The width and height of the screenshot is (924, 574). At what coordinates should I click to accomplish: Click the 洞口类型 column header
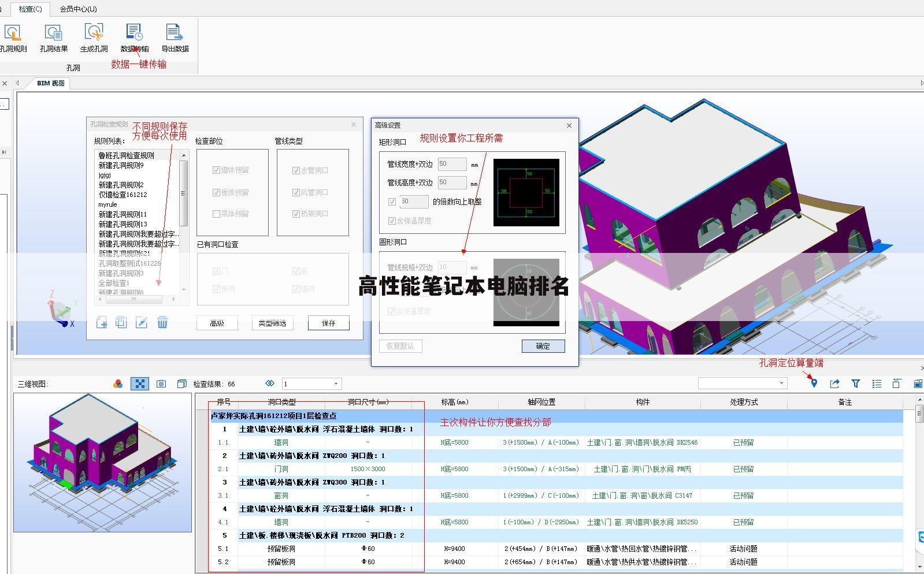point(281,402)
